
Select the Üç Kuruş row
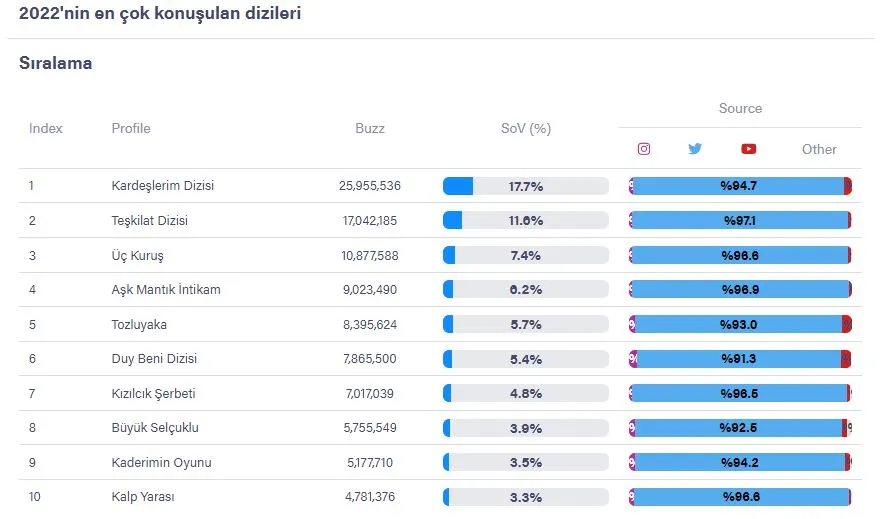(440, 255)
